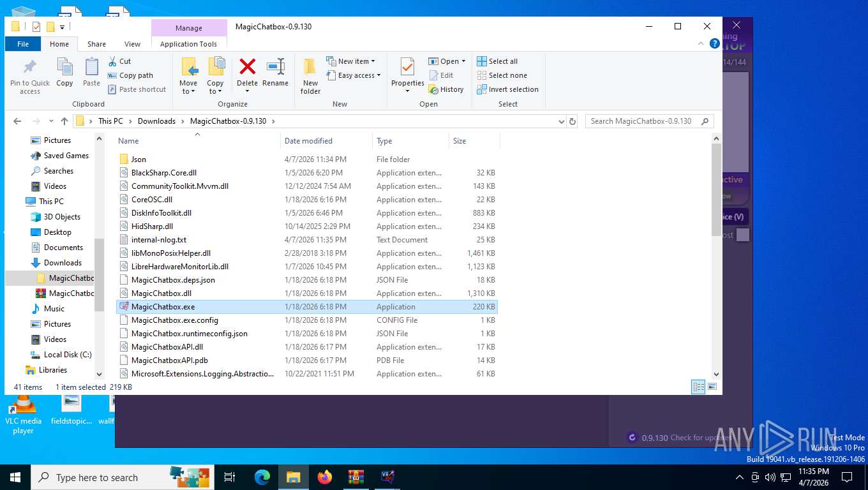Screen dimensions: 868x490
Task: Open Microsoft Edge from the taskbar
Action: tap(262, 477)
